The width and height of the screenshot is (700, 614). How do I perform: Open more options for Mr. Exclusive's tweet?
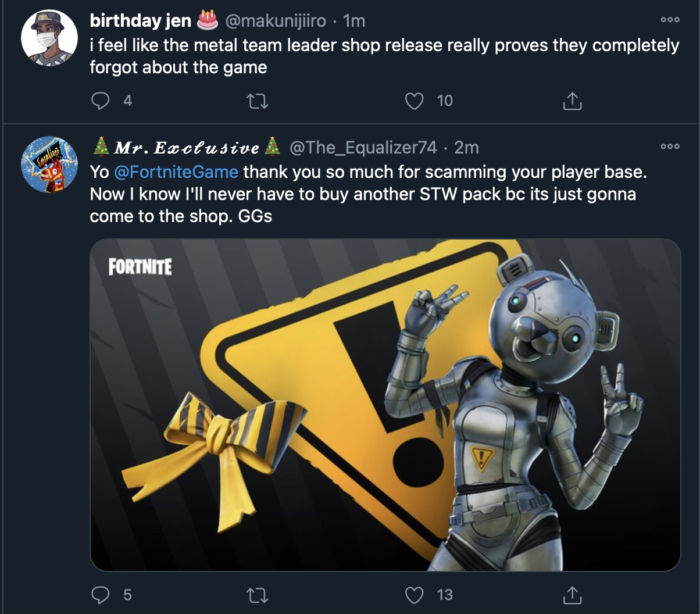670,147
